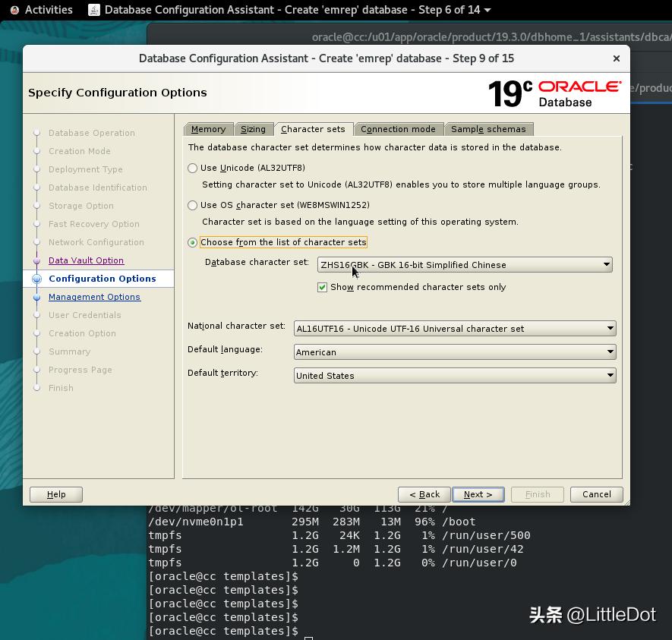Click the Management Options step bullet
This screenshot has height=640, width=672.
coord(37,297)
